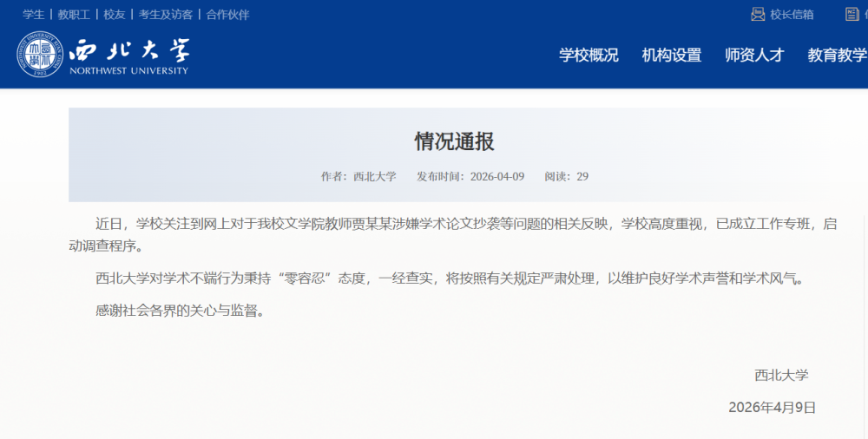Open the 机构设置 navigation menu
Image resolution: width=868 pixels, height=439 pixels.
click(671, 56)
